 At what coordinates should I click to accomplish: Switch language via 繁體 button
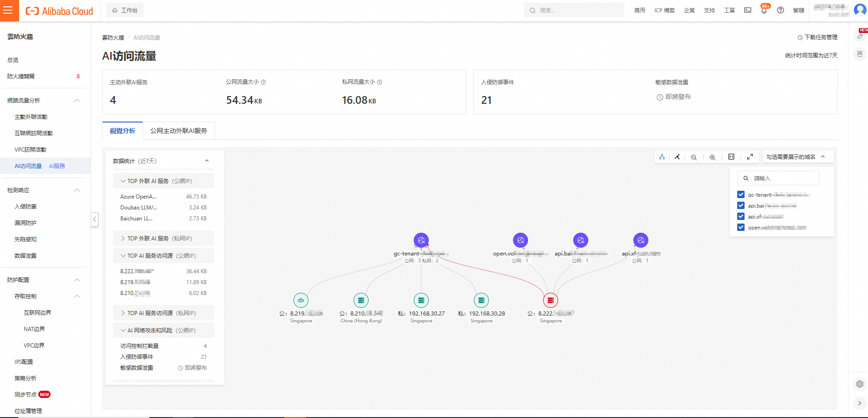coord(799,10)
